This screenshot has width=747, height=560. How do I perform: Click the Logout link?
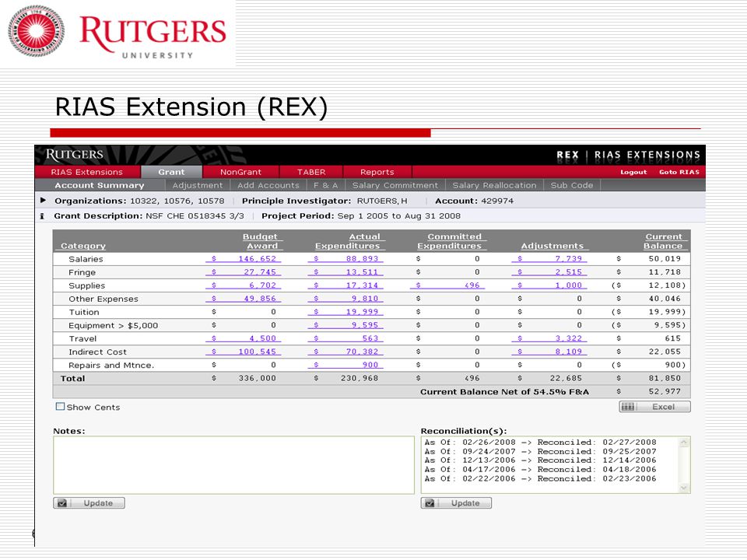coord(633,172)
